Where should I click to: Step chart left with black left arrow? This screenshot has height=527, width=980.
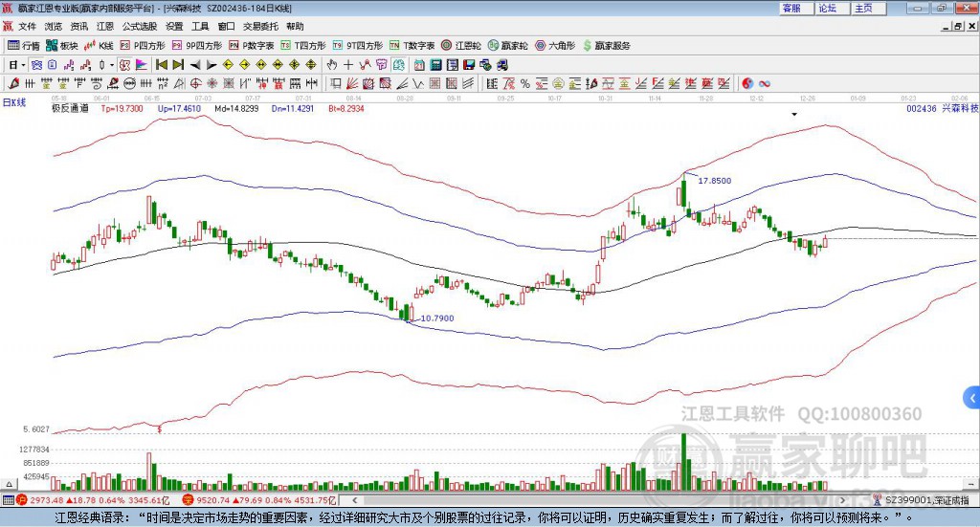coord(195,65)
